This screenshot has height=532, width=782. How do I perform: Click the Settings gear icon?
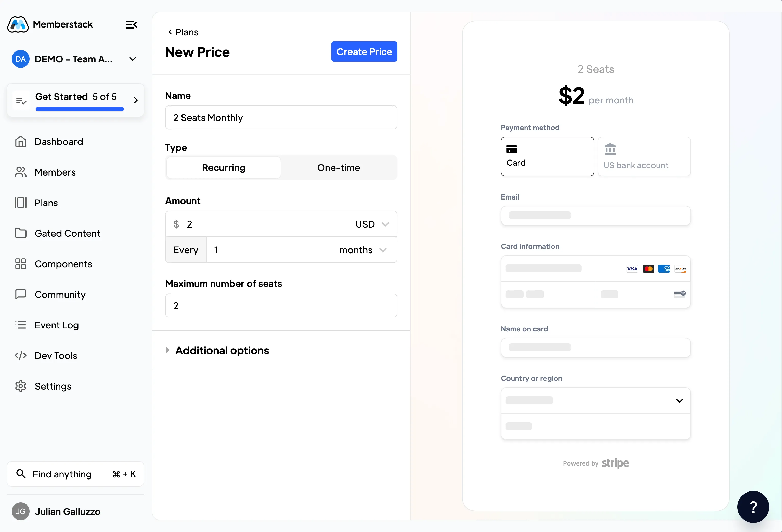tap(21, 386)
